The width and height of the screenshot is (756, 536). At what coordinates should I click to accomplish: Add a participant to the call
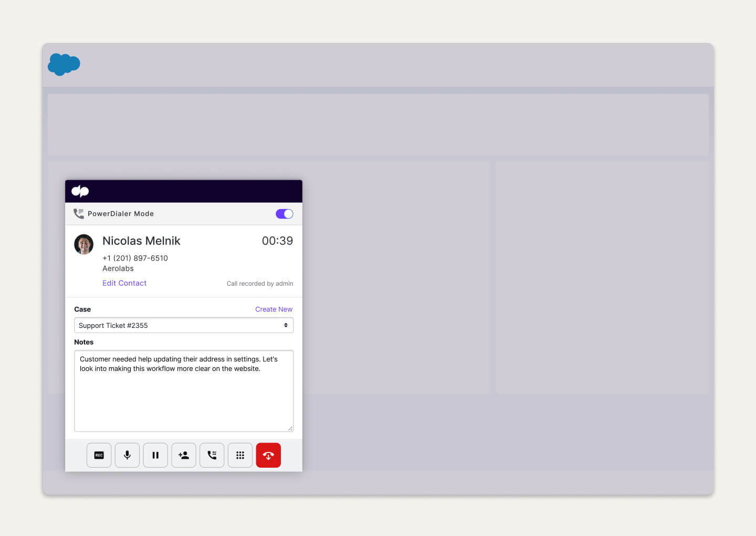coord(184,455)
